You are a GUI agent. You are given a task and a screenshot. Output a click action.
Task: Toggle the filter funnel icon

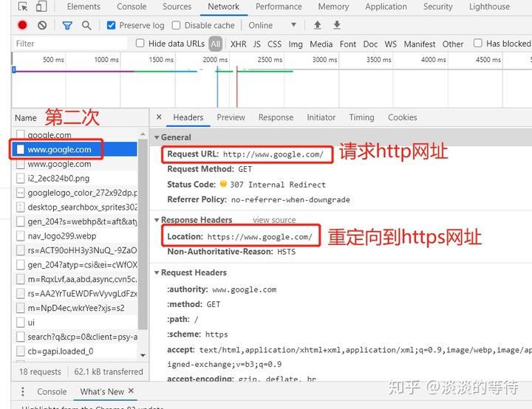(67, 25)
